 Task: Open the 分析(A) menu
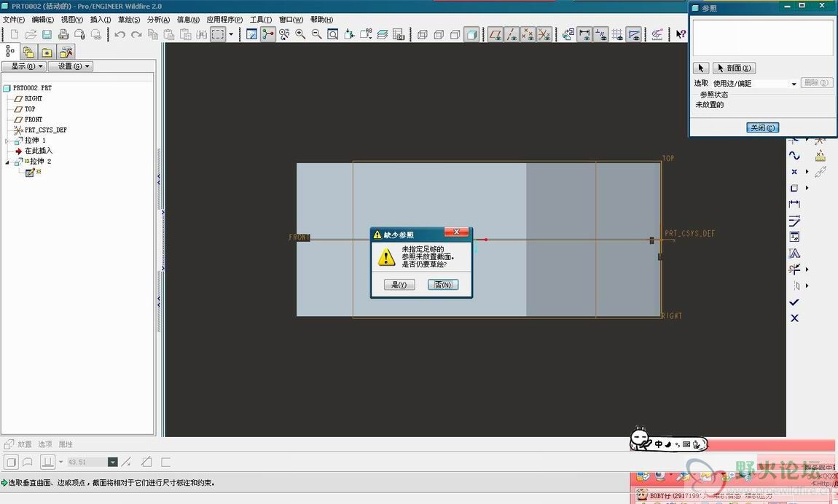(x=158, y=20)
